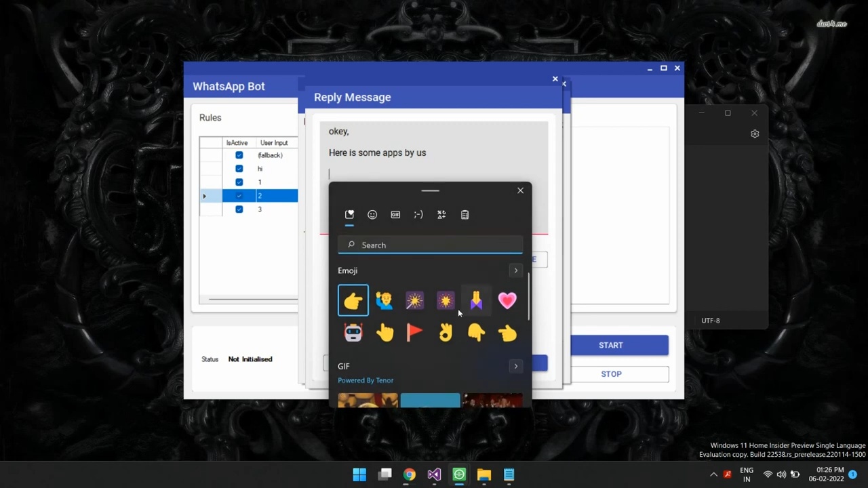The image size is (868, 488).
Task: Insert the person raising hand emoji
Action: pyautogui.click(x=384, y=300)
